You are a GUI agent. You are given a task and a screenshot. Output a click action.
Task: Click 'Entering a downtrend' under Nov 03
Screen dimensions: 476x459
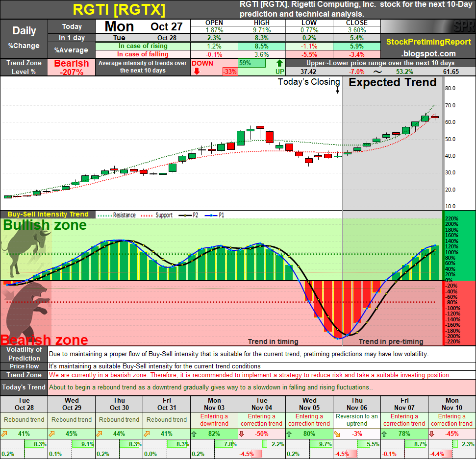(214, 420)
